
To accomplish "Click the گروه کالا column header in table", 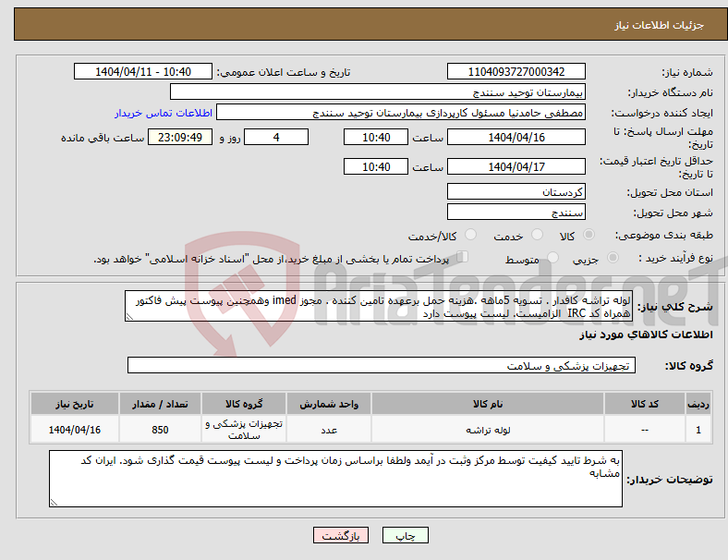I will [x=244, y=404].
